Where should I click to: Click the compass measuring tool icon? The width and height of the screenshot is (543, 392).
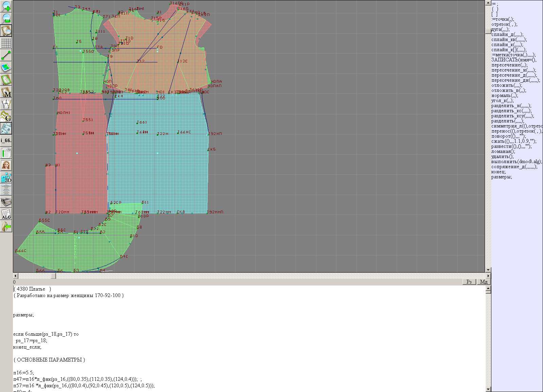tap(6, 104)
